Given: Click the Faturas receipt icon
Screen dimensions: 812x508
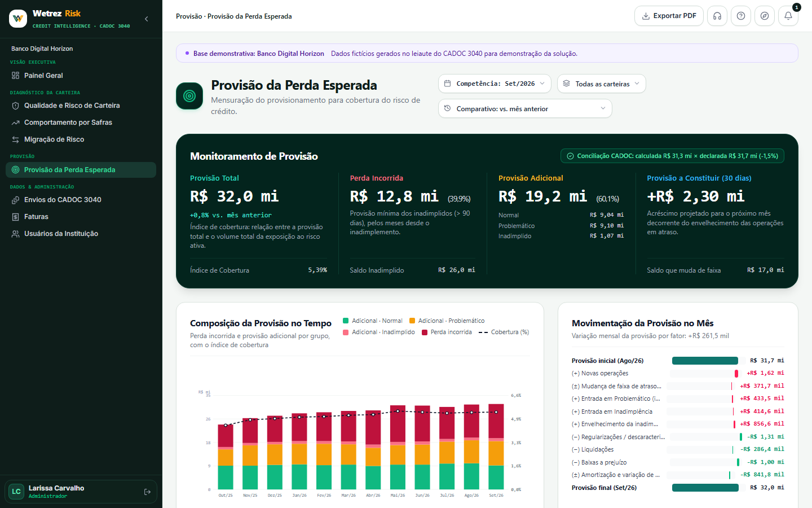Looking at the screenshot, I should click(x=15, y=217).
